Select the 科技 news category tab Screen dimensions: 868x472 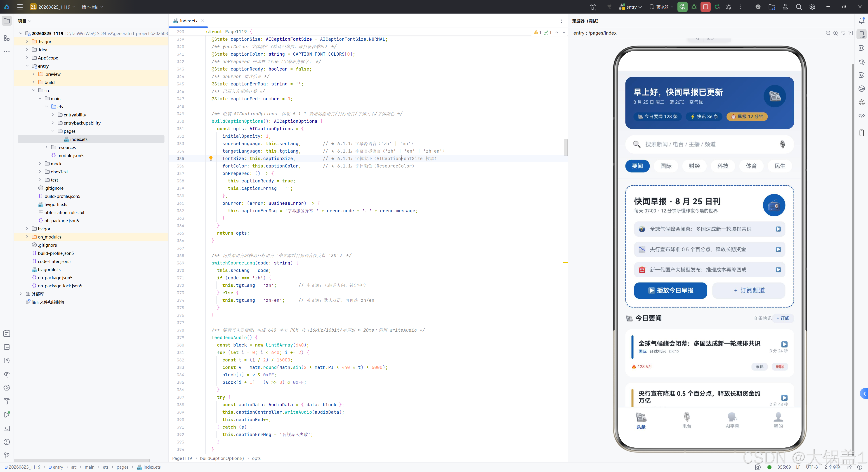[x=723, y=166]
